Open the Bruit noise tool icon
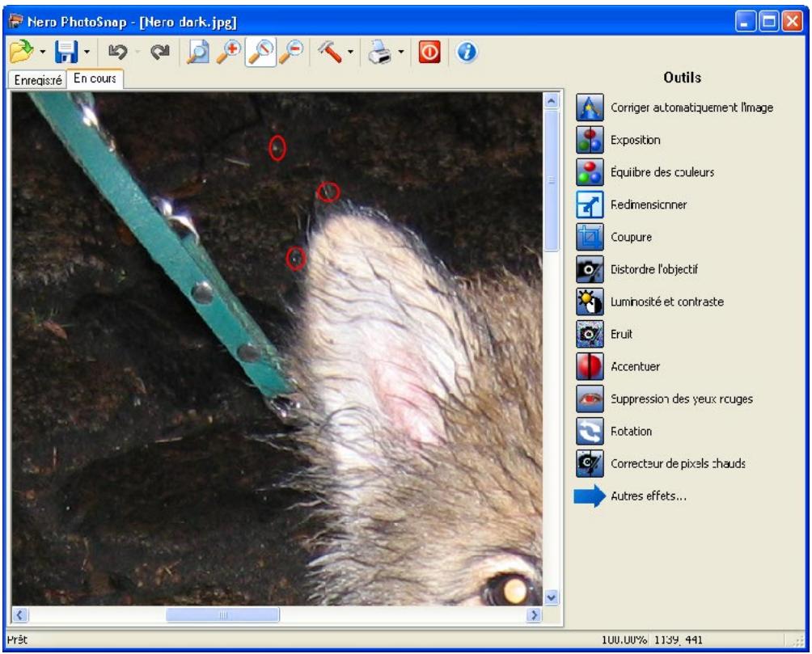The width and height of the screenshot is (812, 654). 590,334
